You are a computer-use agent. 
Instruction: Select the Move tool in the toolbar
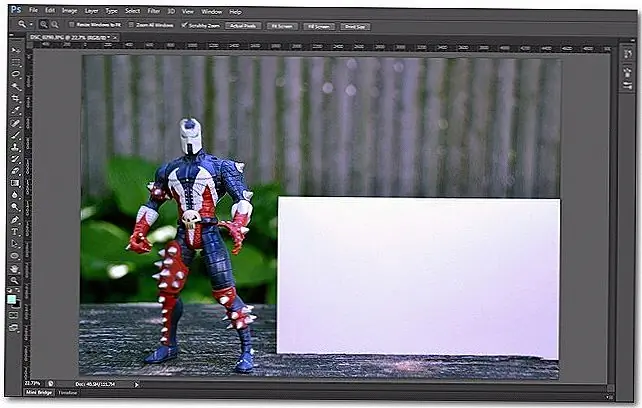click(16, 49)
